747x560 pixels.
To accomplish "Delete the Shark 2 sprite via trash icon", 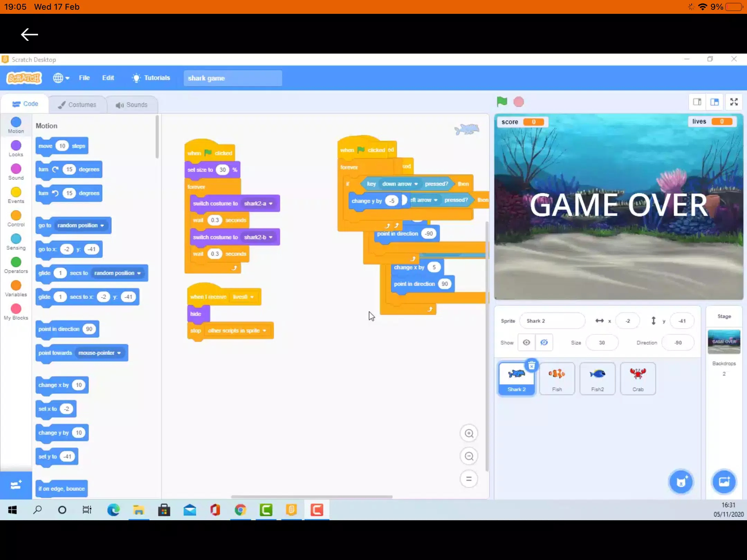I will pyautogui.click(x=532, y=365).
